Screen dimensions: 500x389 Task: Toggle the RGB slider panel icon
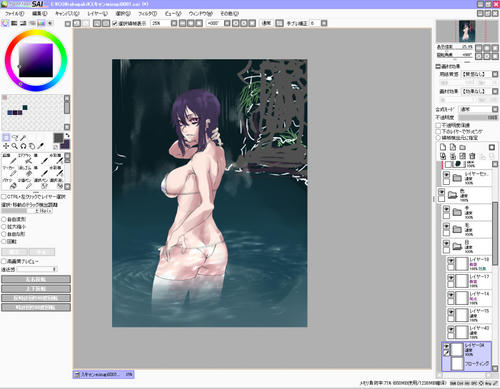click(x=14, y=23)
